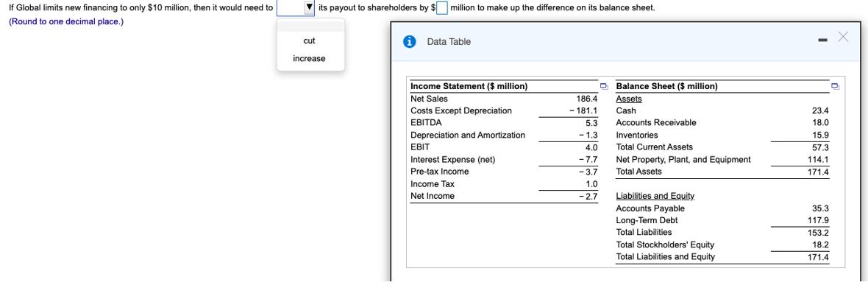Click the EBIT row label
The width and height of the screenshot is (868, 299).
coord(419,147)
